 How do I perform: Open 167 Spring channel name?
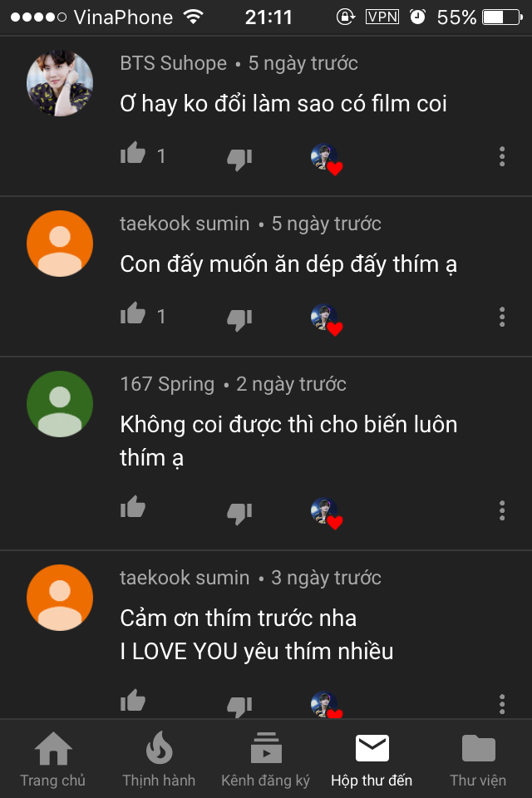(167, 384)
